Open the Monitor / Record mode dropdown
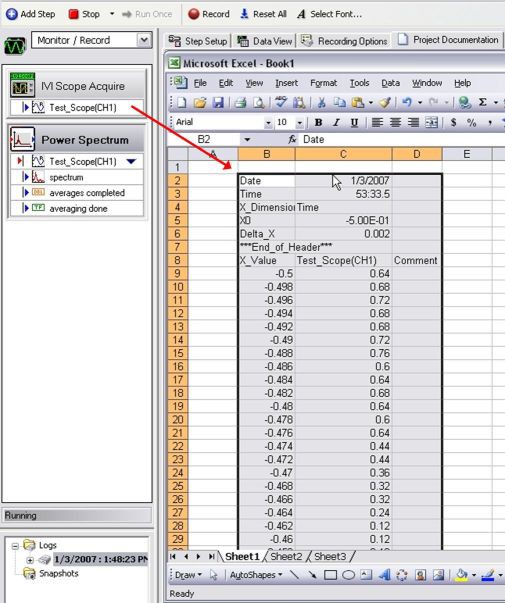Viewport: 505px width, 603px height. pyautogui.click(x=144, y=40)
